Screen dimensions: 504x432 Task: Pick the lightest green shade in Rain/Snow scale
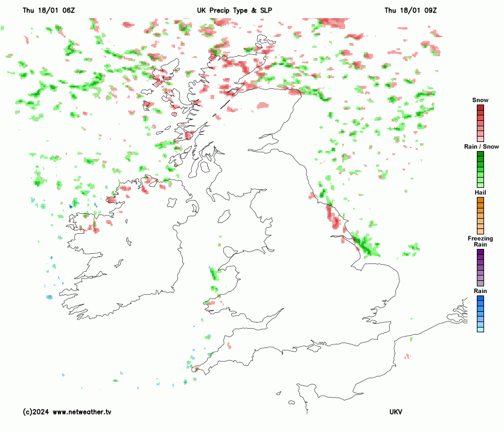pos(480,185)
